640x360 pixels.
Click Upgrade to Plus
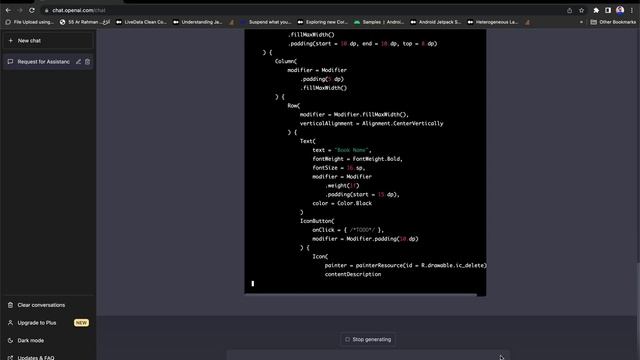(48, 322)
